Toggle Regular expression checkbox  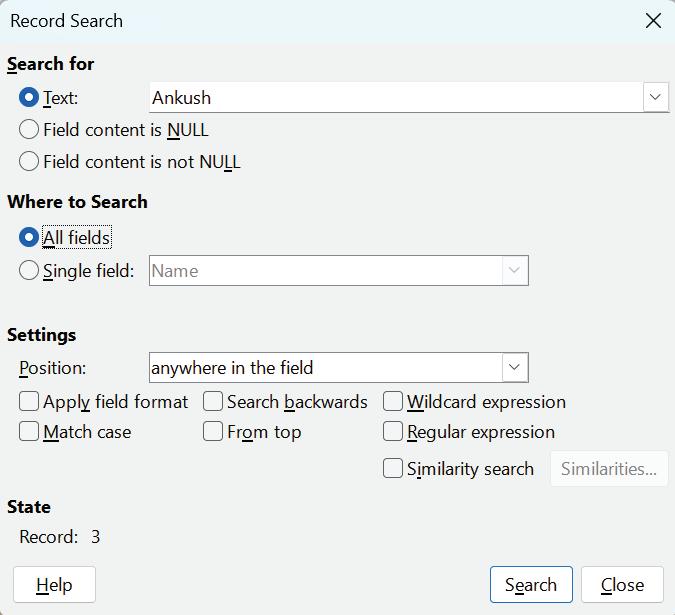point(393,432)
